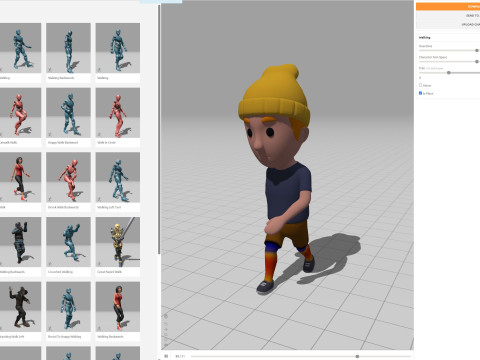
Task: Select the first-row Walking Backwards blue mannequin animation
Action: [68, 52]
